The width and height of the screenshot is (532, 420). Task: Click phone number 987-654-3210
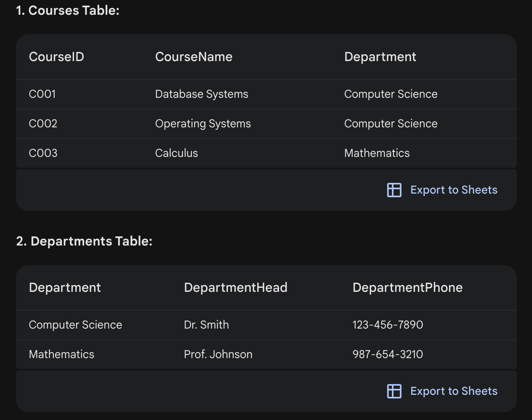[x=387, y=355]
